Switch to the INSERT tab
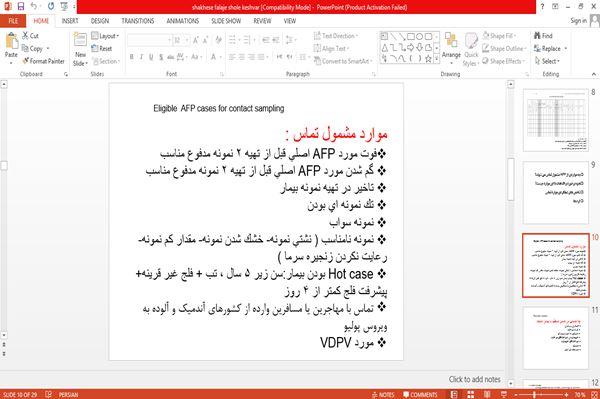 tap(70, 21)
